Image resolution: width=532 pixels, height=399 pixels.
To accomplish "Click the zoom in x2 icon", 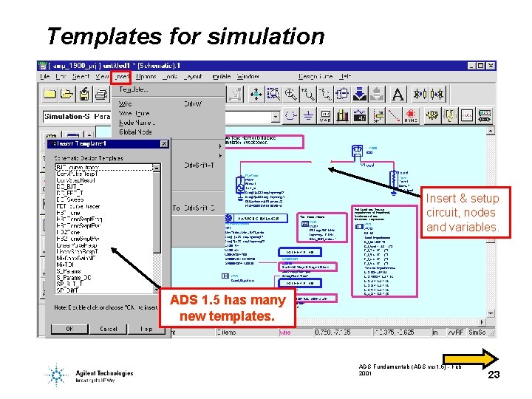I will pos(307,94).
